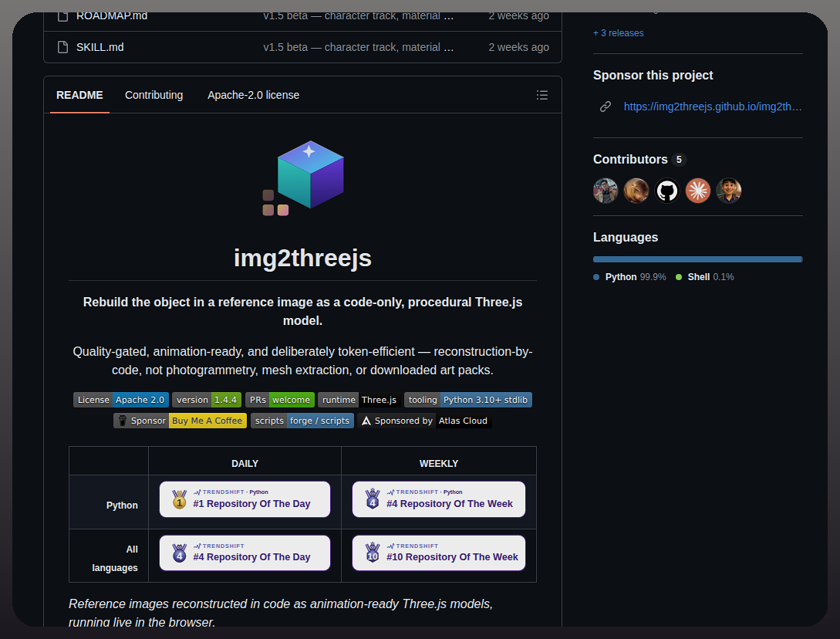Click the PRs welcome badge

280,400
